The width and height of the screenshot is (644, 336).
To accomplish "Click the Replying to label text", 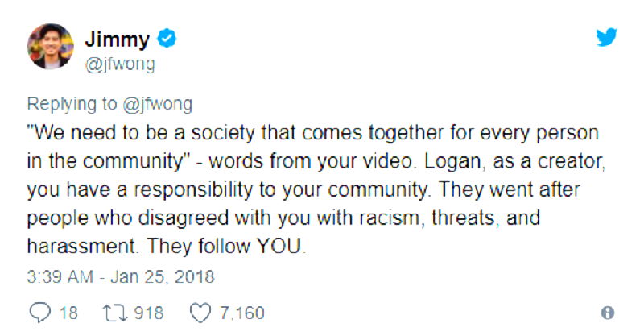I will pos(72,106).
